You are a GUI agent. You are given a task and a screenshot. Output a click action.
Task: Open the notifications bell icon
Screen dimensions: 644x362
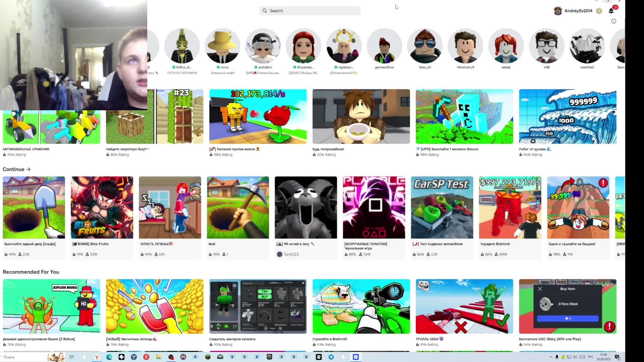point(611,11)
